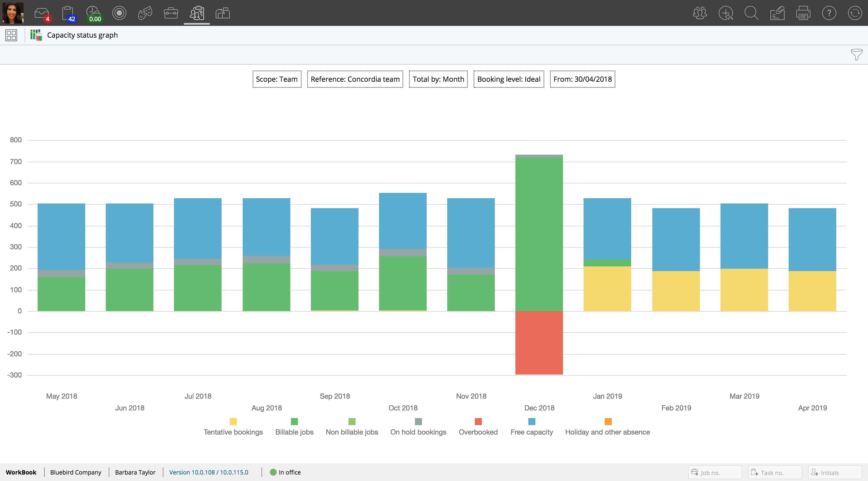
Task: Open the theater masks module icon
Action: coord(145,14)
